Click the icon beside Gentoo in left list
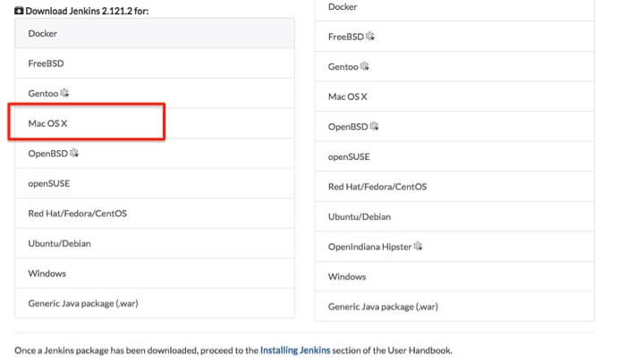 point(64,93)
